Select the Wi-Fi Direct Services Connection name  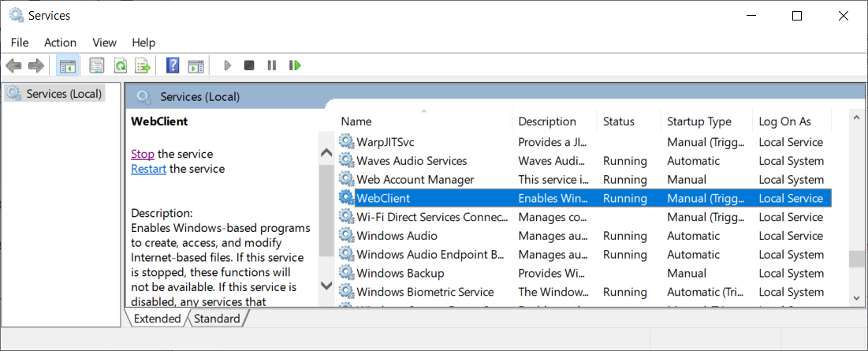(432, 216)
